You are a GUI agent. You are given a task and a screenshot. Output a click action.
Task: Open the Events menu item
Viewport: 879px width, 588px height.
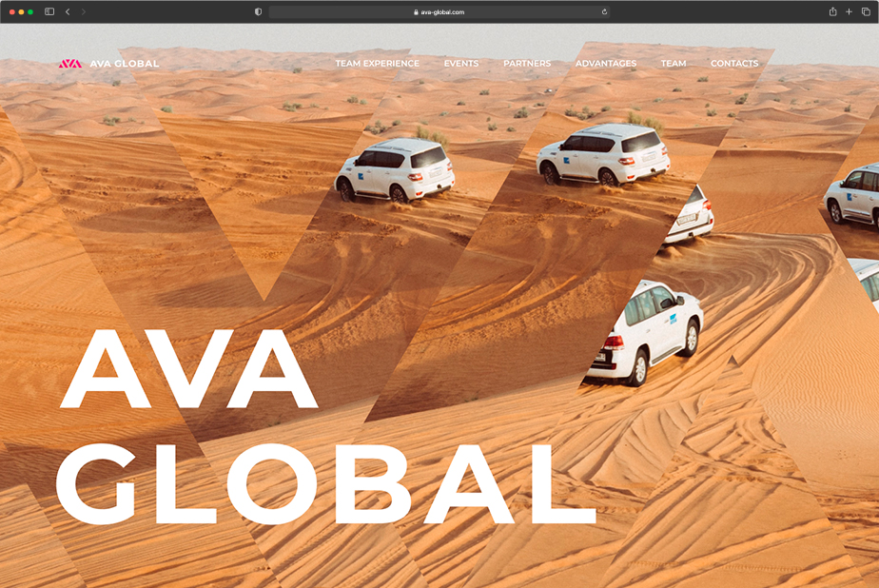(x=461, y=64)
